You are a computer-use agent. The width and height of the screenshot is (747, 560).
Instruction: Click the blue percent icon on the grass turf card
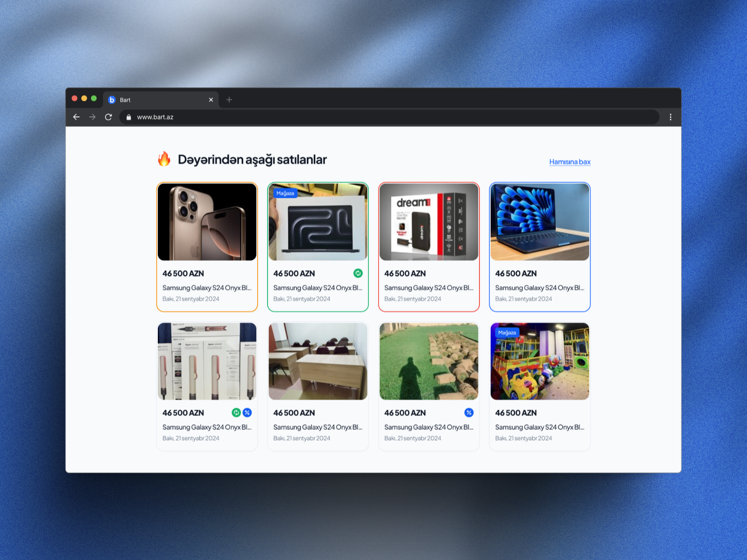[x=469, y=413]
